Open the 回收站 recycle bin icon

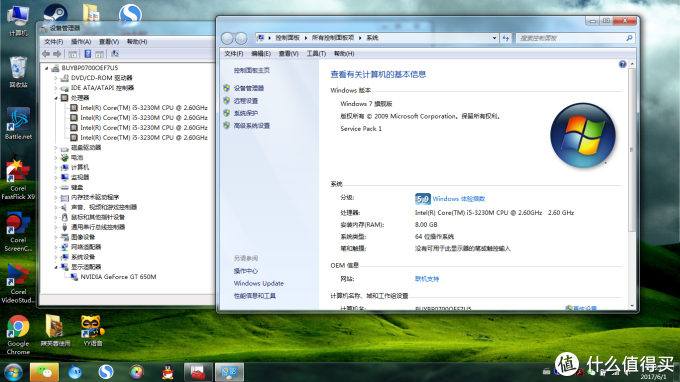tap(18, 72)
